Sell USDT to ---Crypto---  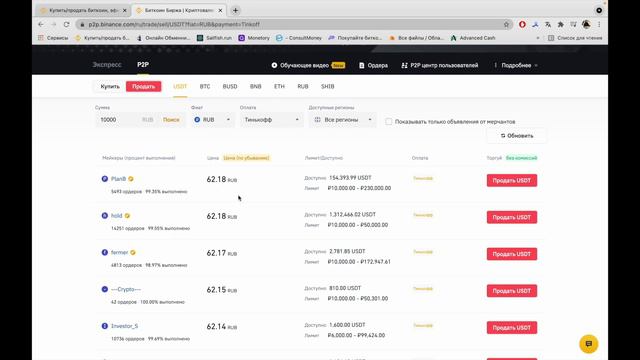pyautogui.click(x=512, y=291)
